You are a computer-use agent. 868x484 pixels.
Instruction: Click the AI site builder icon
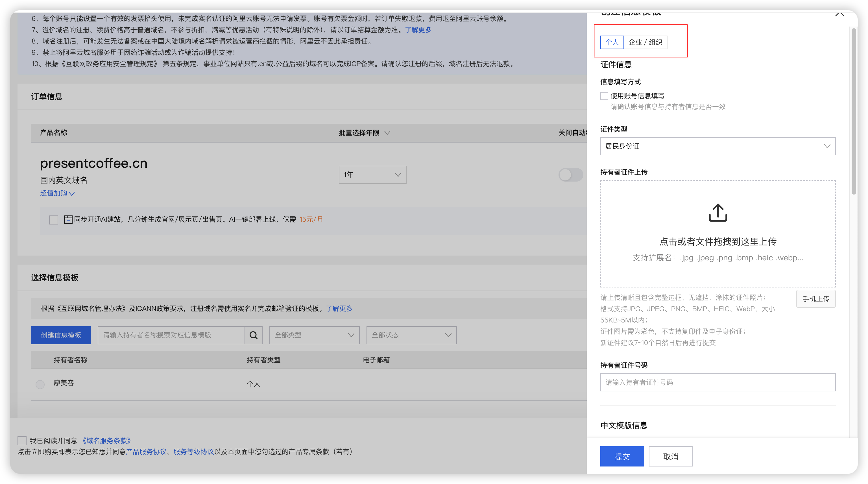pyautogui.click(x=68, y=219)
